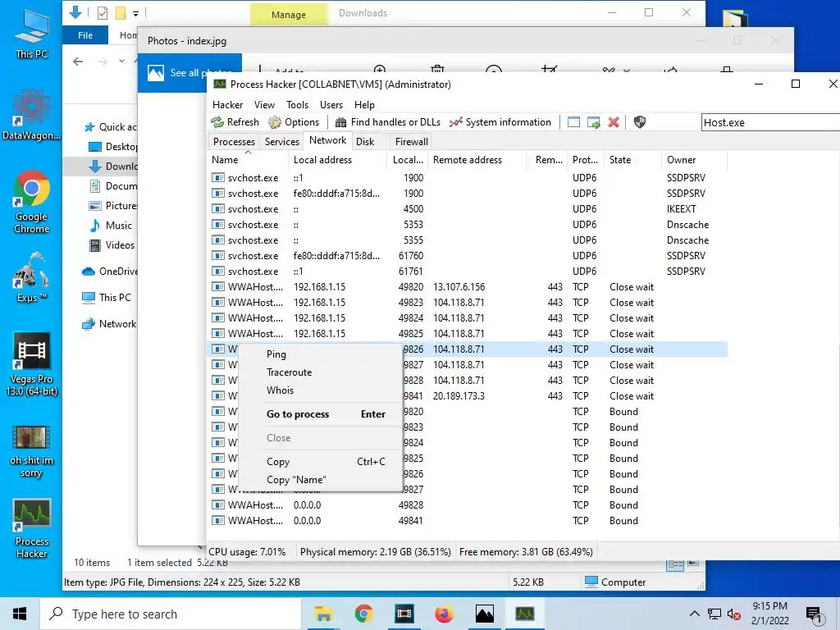The image size is (840, 630).
Task: Show hidden icons in system tray
Action: pyautogui.click(x=694, y=614)
